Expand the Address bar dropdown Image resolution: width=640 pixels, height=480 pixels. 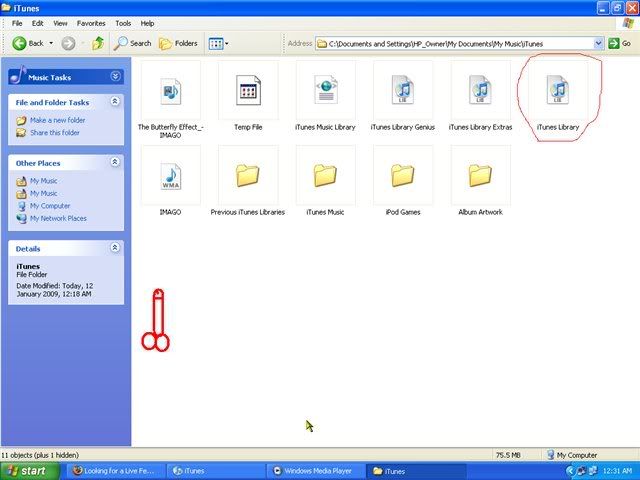[598, 43]
